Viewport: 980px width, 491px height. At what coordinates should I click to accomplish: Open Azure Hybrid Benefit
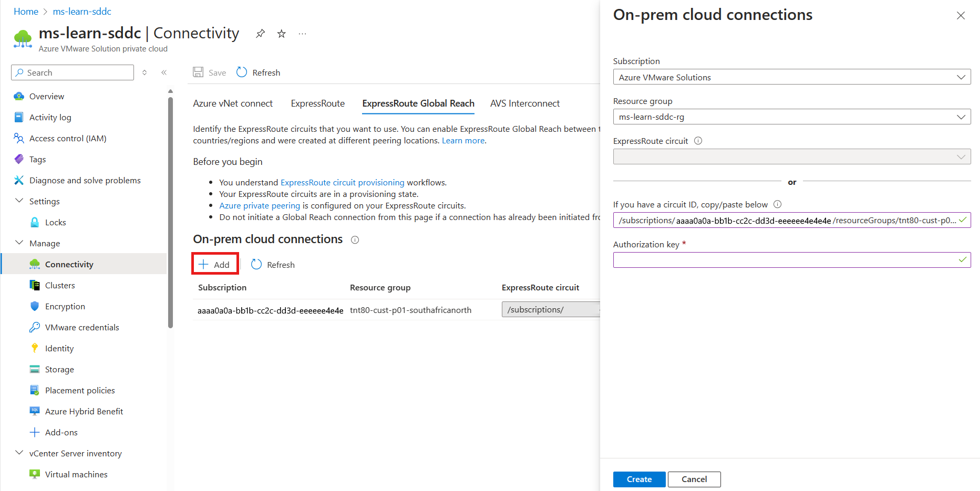[84, 411]
